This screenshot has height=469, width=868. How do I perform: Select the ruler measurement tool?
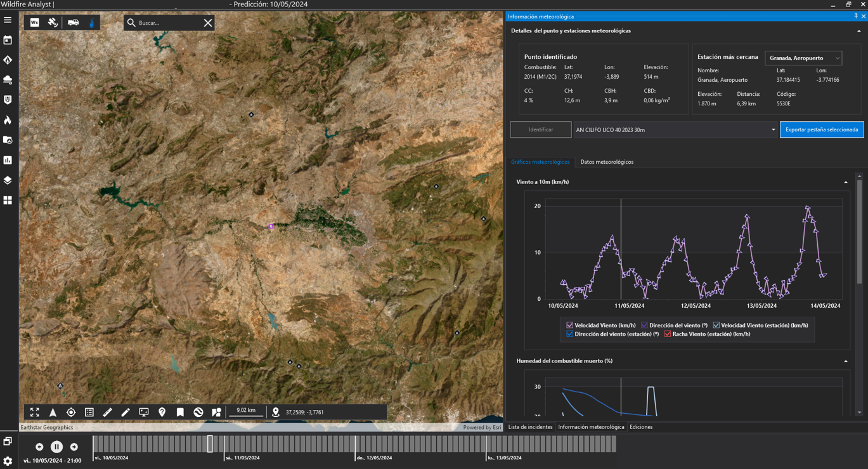click(x=107, y=413)
